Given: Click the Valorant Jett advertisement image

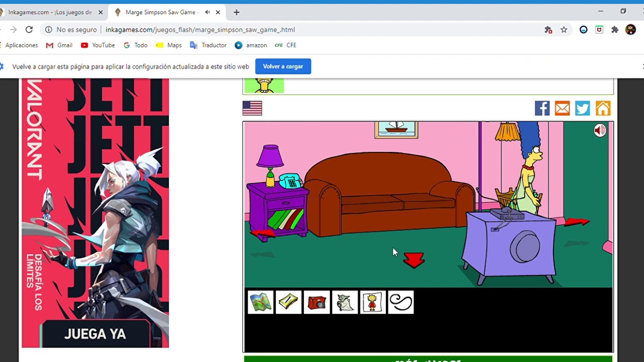Looking at the screenshot, I should (x=95, y=213).
